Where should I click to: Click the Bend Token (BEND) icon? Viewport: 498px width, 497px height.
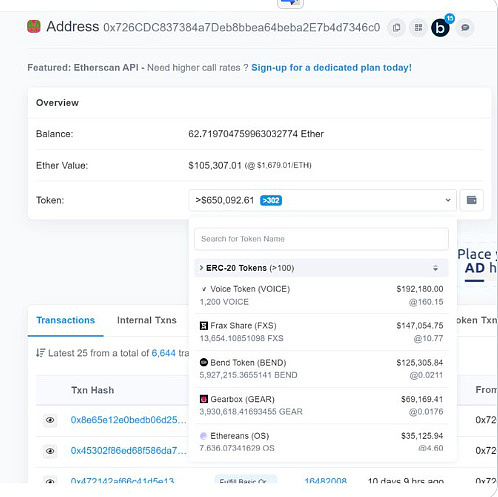click(x=203, y=362)
